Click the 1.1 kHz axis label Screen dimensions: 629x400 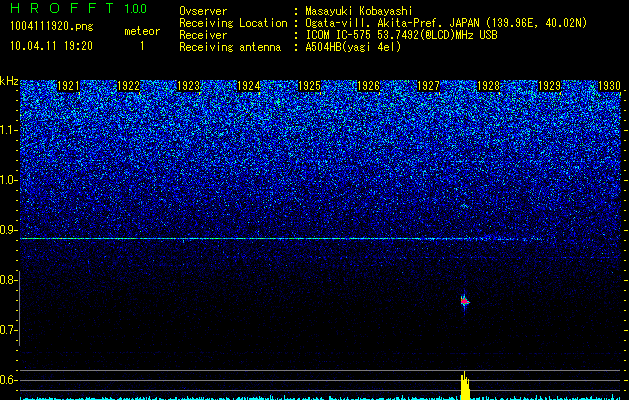click(x=9, y=130)
